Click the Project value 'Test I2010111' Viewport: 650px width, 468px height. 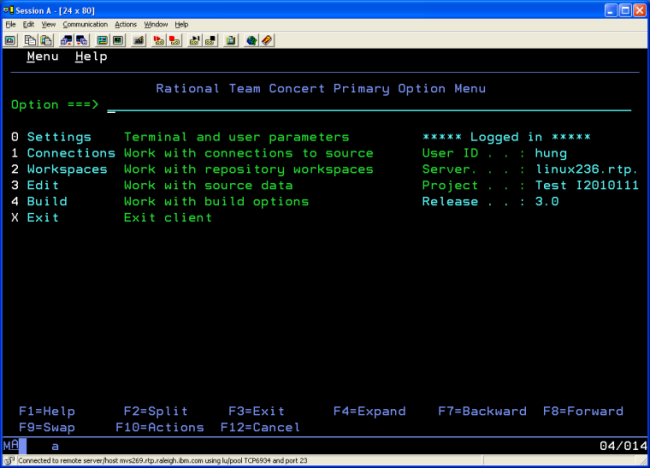[587, 185]
